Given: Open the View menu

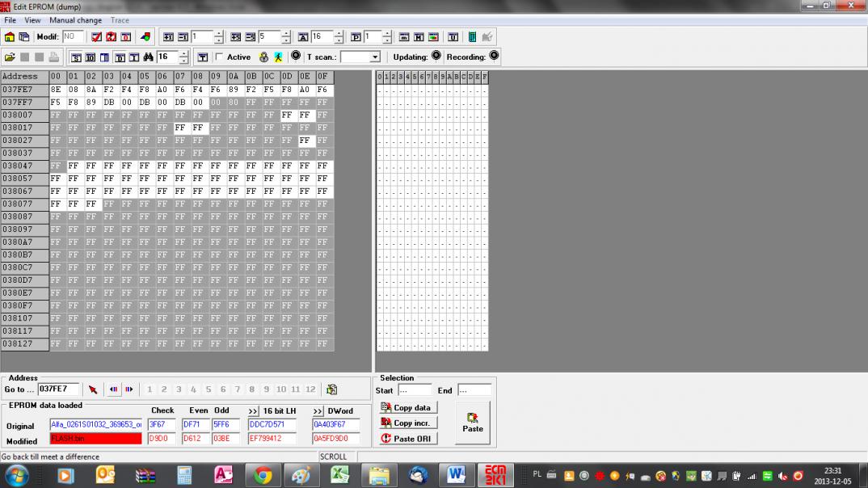Looking at the screenshot, I should tap(32, 20).
